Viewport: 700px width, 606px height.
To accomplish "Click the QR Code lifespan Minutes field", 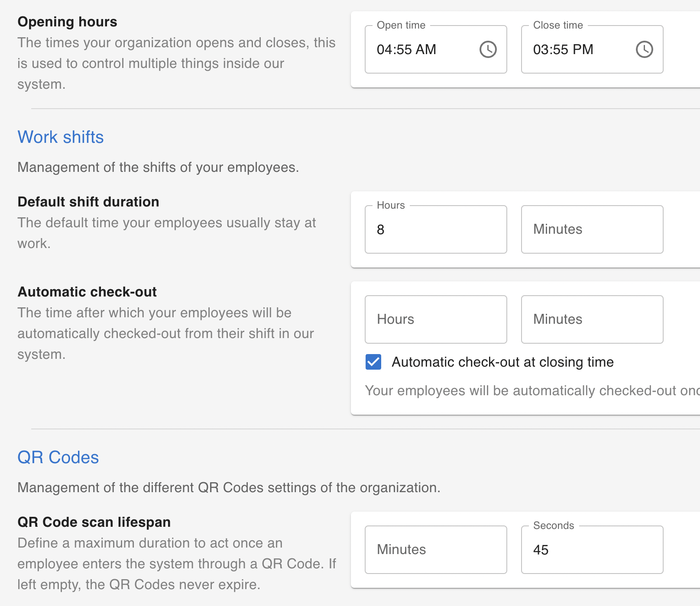I will [x=436, y=550].
